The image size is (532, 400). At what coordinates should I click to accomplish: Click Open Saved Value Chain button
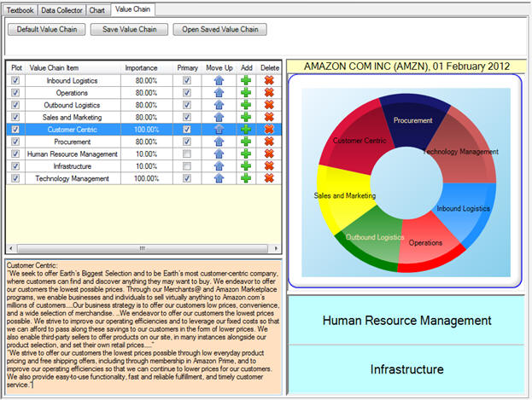coord(219,30)
